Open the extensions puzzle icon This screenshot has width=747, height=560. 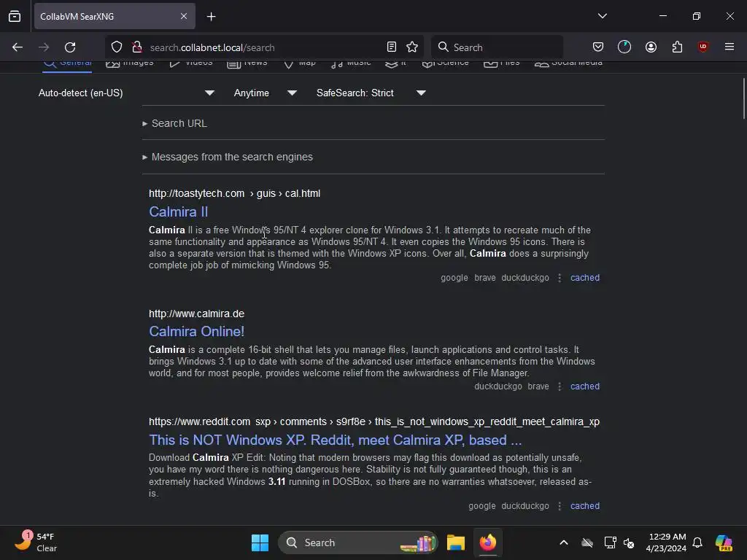tap(677, 47)
